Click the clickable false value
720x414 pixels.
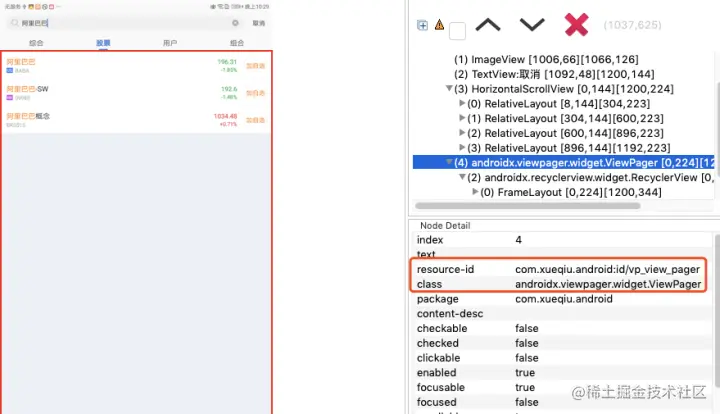point(527,358)
